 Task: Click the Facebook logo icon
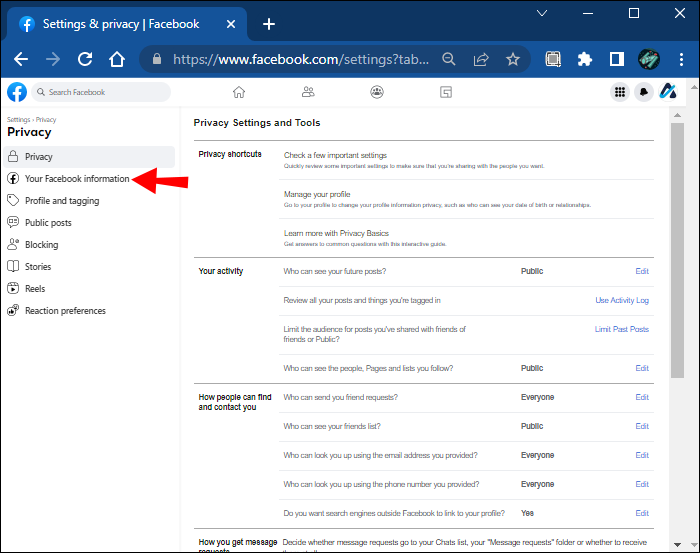[x=17, y=93]
